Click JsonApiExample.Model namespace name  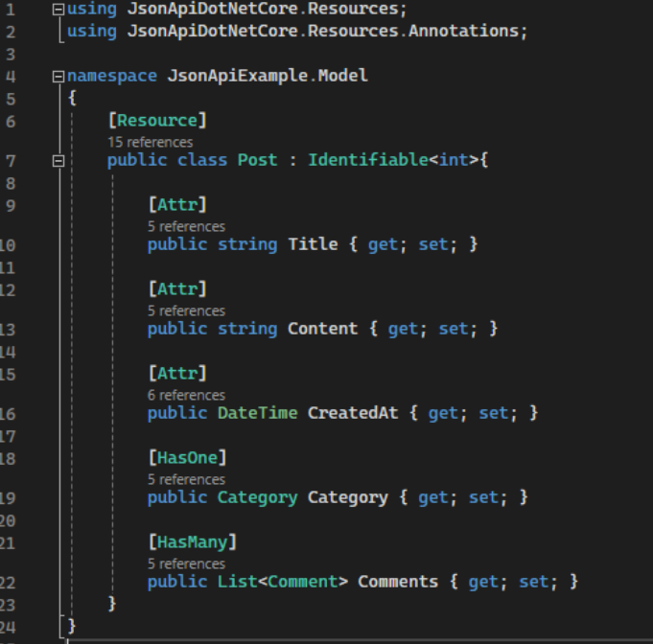[x=268, y=76]
